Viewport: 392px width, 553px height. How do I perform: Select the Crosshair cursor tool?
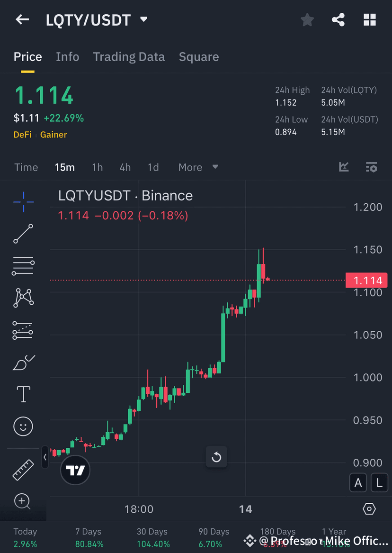23,201
